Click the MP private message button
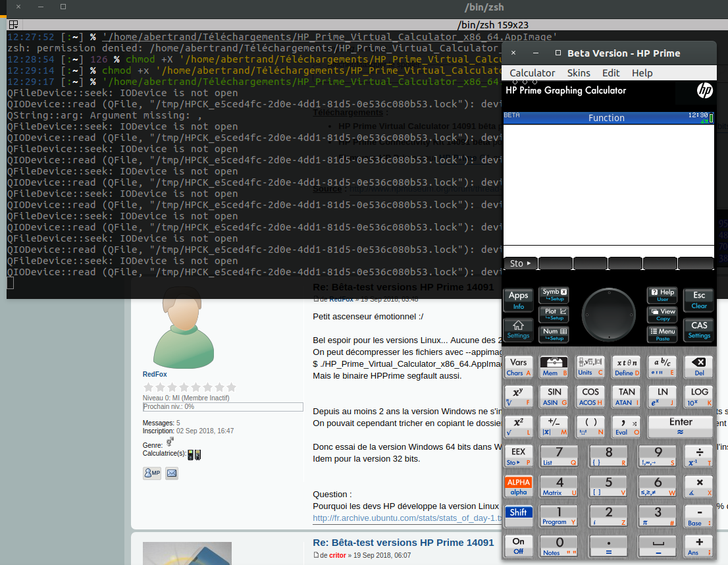The height and width of the screenshot is (565, 728). pyautogui.click(x=152, y=473)
